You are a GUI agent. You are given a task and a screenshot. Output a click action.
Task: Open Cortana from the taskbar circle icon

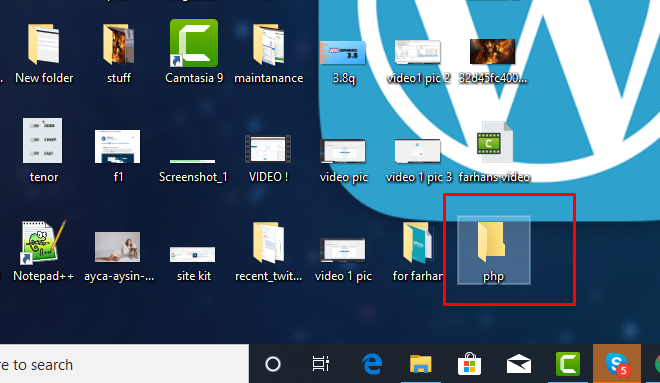[273, 364]
